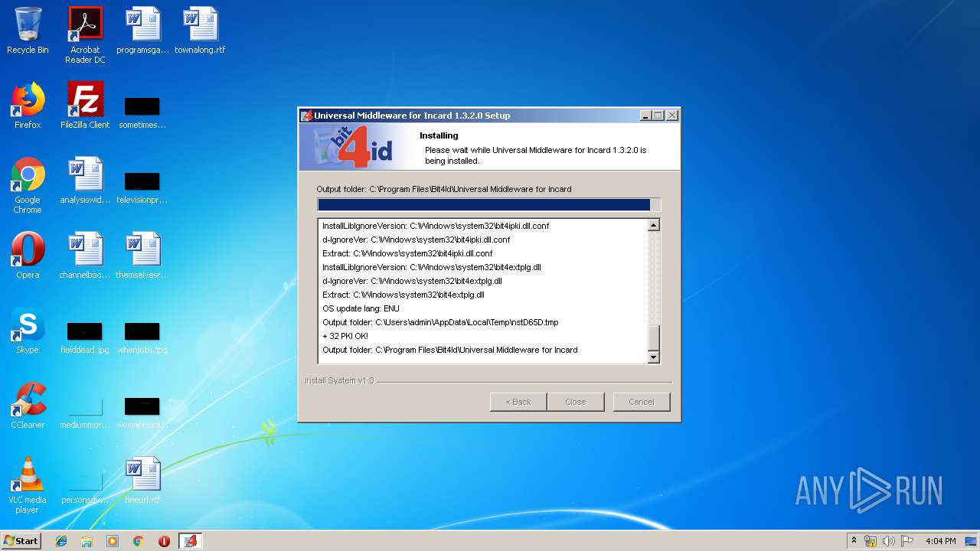Click the Opera taskbar icon
Viewport: 980px width, 551px height.
tap(164, 541)
